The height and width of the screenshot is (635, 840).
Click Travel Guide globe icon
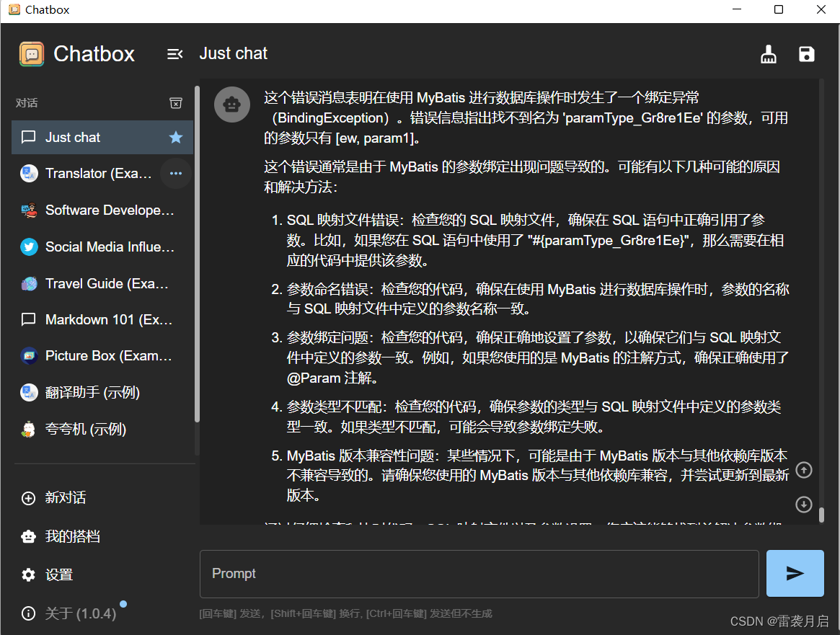click(29, 283)
